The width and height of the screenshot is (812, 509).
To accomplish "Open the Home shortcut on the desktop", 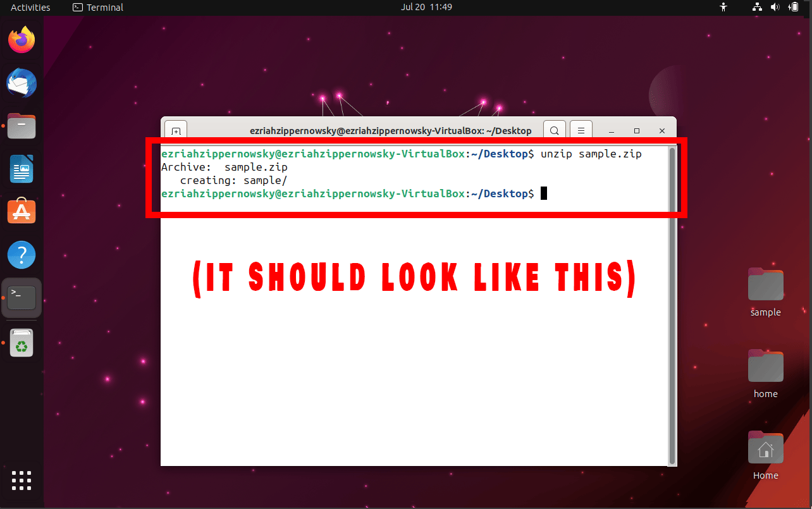I will coord(765,448).
